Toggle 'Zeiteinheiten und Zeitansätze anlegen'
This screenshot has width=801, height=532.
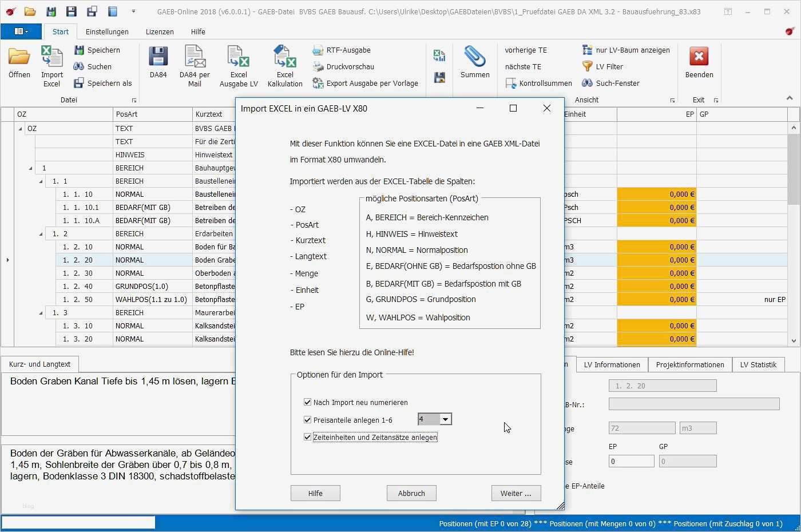308,437
